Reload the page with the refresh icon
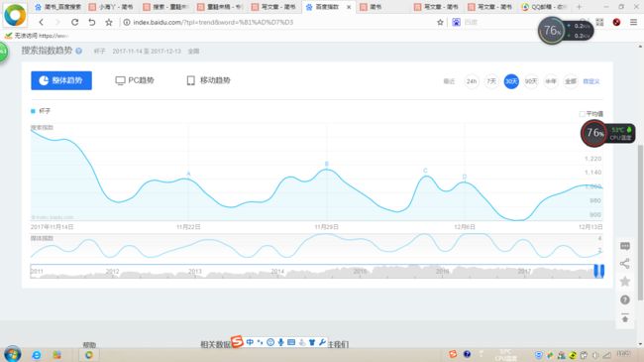Viewport: 644px width, 362px height. 74,22
